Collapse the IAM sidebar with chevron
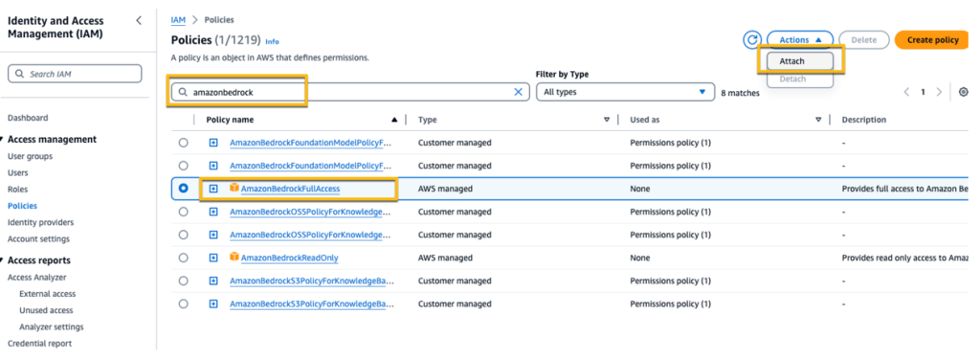This screenshot has height=360, width=980. (138, 21)
